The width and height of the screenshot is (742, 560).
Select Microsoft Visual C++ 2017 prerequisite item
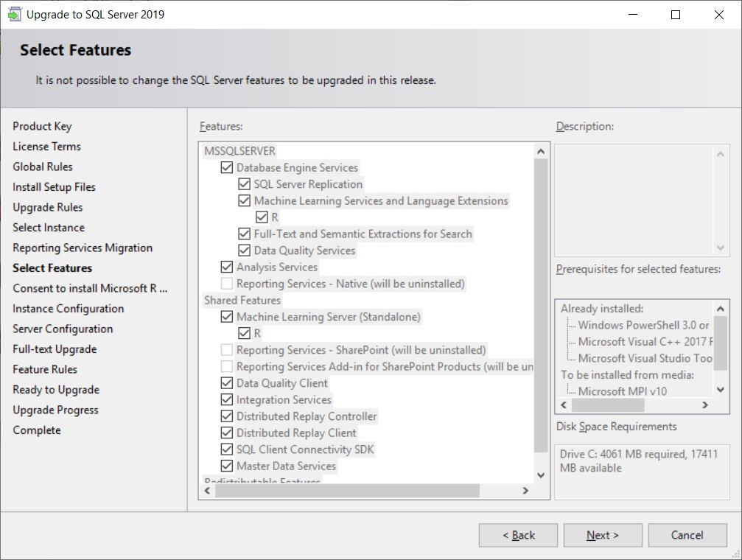(645, 342)
